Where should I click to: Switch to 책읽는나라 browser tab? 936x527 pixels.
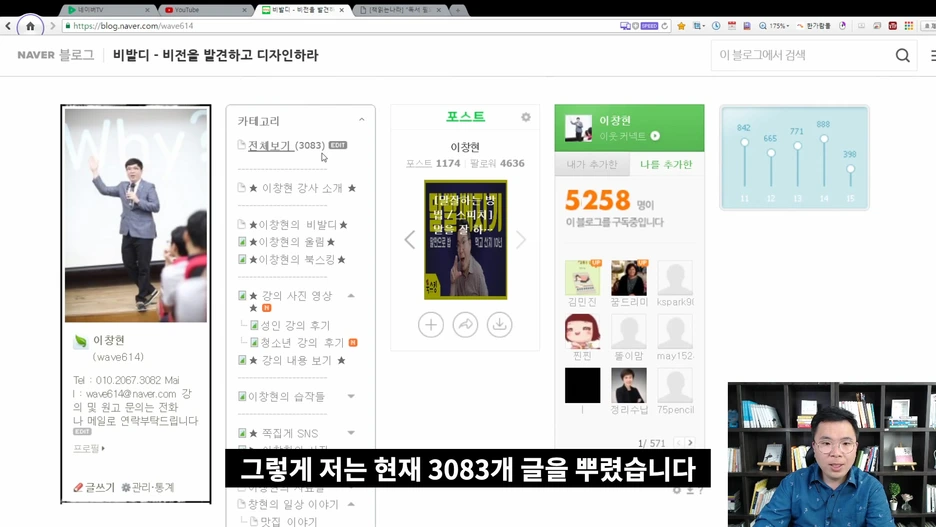click(399, 10)
